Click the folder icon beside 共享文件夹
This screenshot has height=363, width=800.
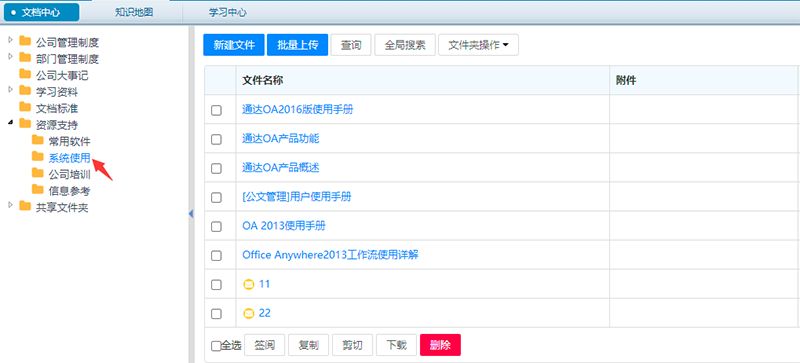tap(25, 207)
